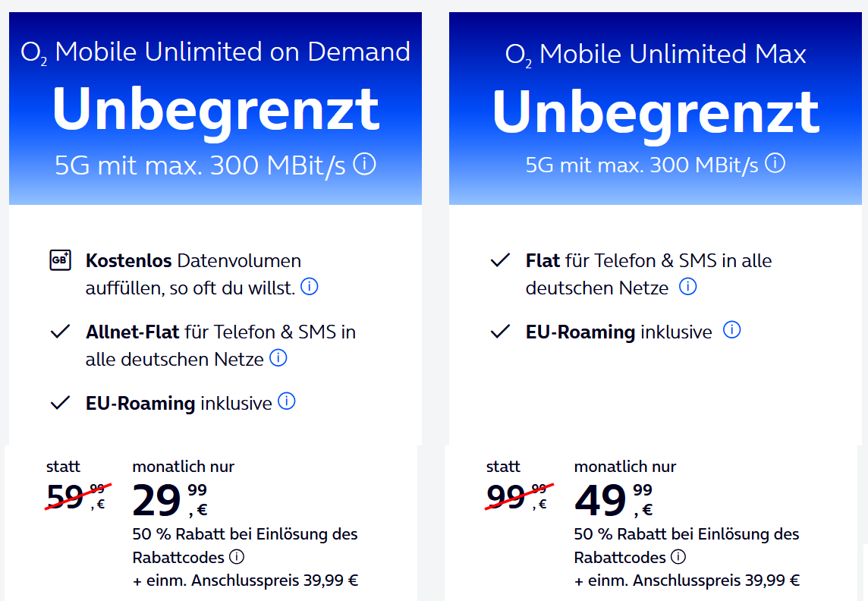The image size is (868, 601).
Task: Open EU-Roaming info on the left plan
Action: (286, 401)
